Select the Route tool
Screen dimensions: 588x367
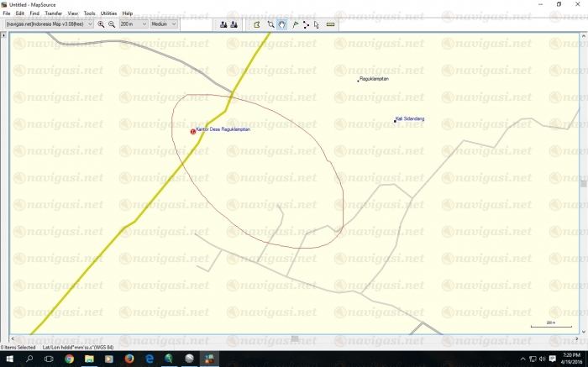tap(306, 24)
